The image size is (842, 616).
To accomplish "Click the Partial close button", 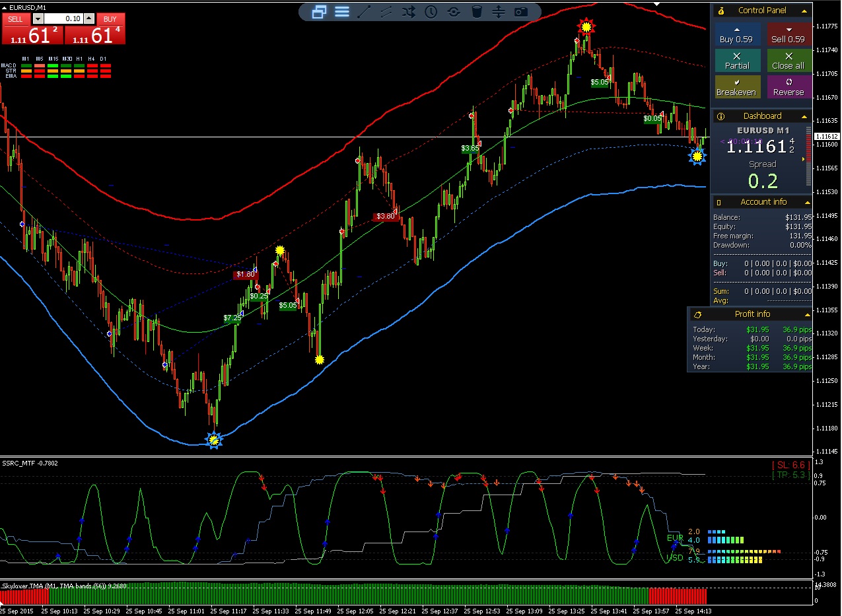I will pos(736,61).
